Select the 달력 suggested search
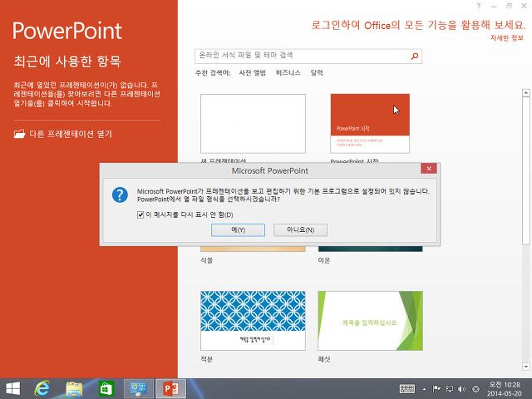This screenshot has height=399, width=532. click(x=317, y=72)
